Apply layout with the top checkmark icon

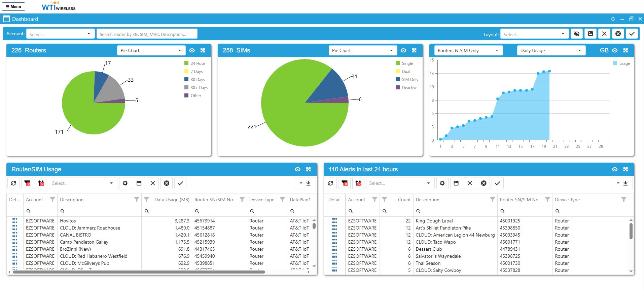pos(632,34)
